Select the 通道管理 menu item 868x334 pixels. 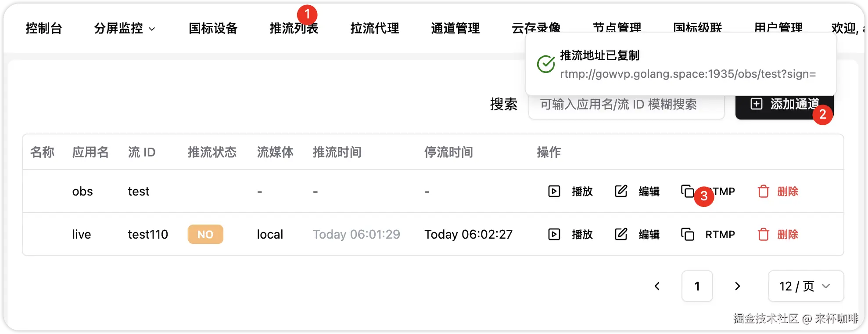(x=456, y=29)
